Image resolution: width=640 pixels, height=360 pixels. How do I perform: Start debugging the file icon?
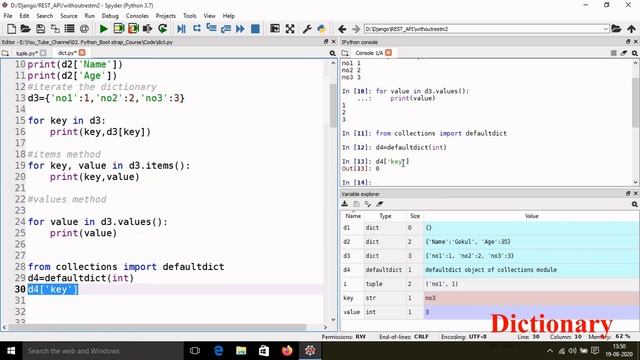(x=181, y=29)
